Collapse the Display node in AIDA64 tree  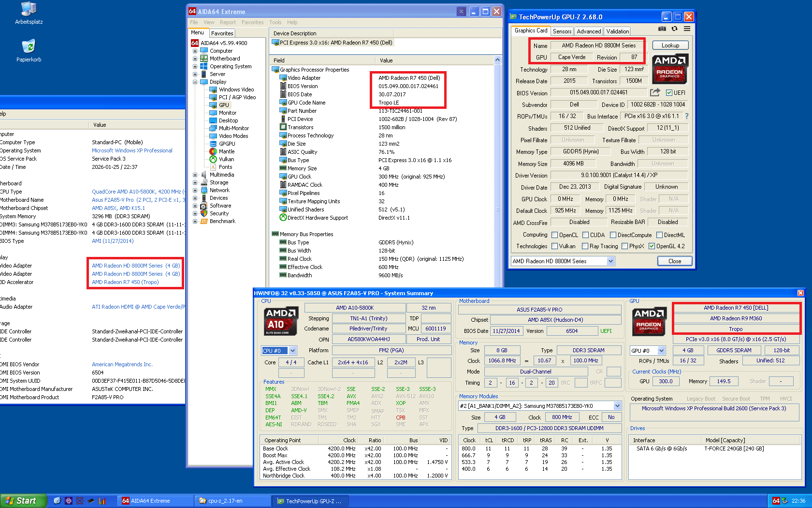[x=195, y=82]
